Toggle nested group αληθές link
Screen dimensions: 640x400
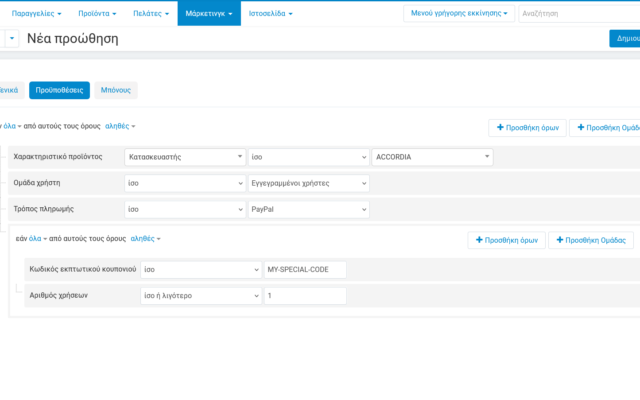(146, 239)
